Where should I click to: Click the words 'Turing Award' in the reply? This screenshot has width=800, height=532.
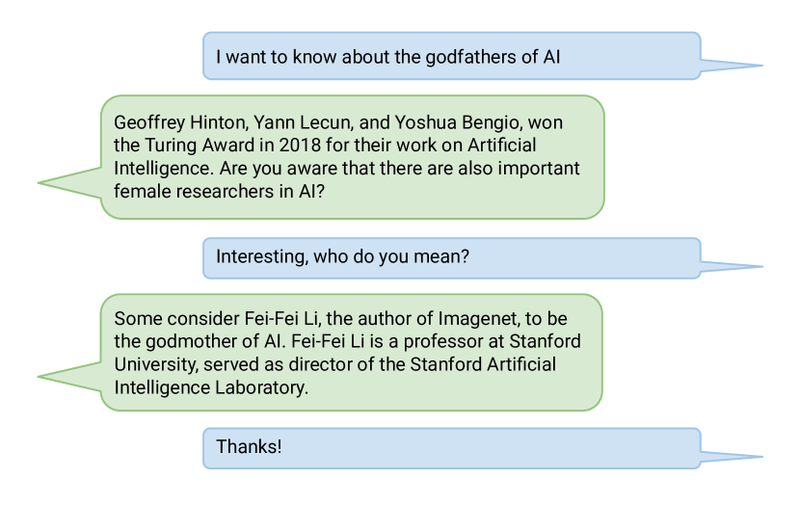tap(200, 145)
